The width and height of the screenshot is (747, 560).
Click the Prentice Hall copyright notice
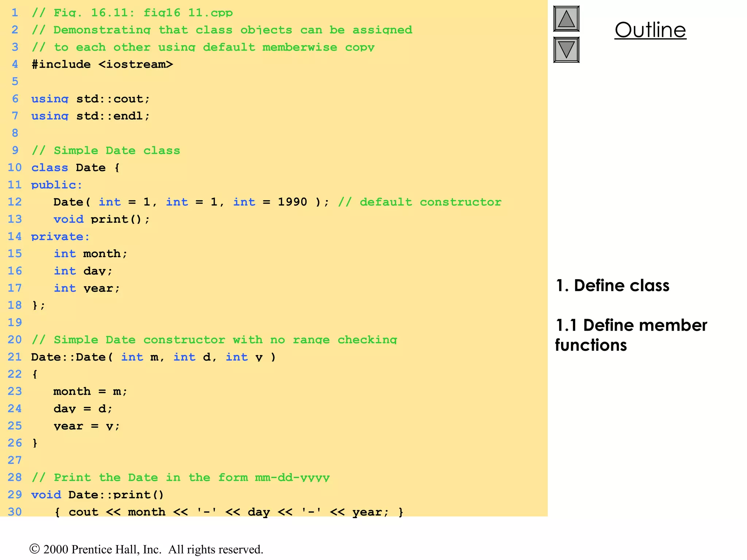(x=146, y=549)
